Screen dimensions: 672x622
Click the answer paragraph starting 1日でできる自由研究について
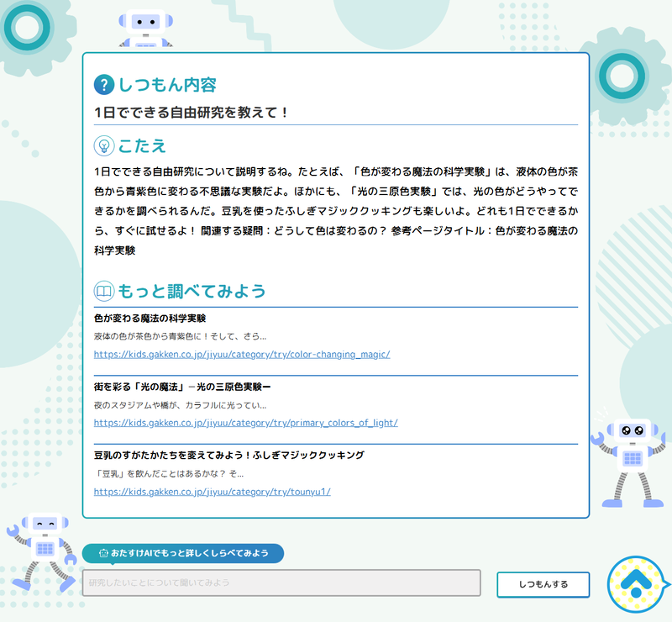[x=336, y=211]
